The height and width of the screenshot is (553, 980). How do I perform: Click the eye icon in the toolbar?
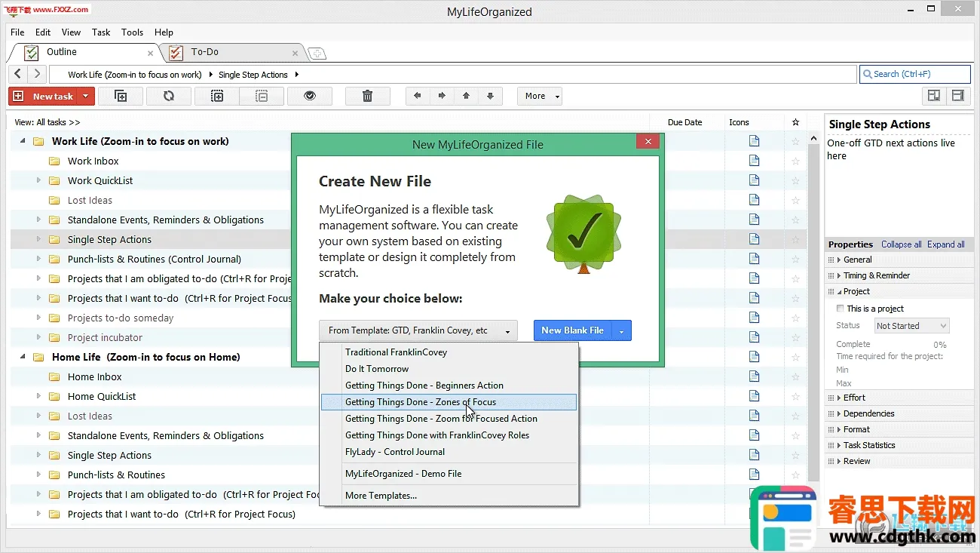(x=308, y=96)
